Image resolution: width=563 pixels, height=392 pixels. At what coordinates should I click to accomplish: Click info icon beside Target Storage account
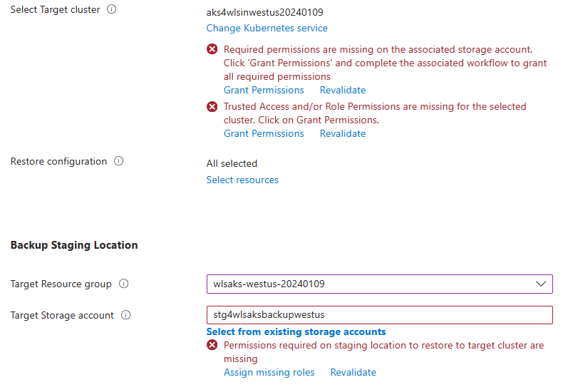coord(126,315)
